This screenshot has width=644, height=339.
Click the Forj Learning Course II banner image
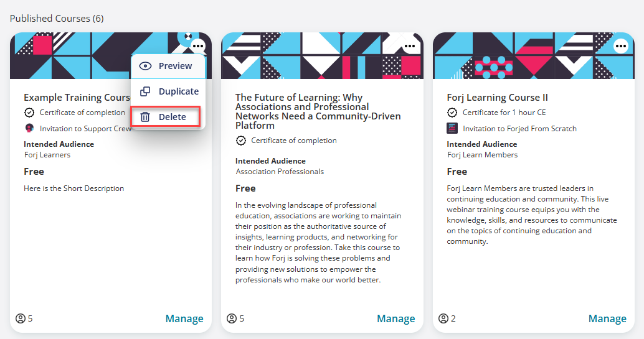(534, 56)
